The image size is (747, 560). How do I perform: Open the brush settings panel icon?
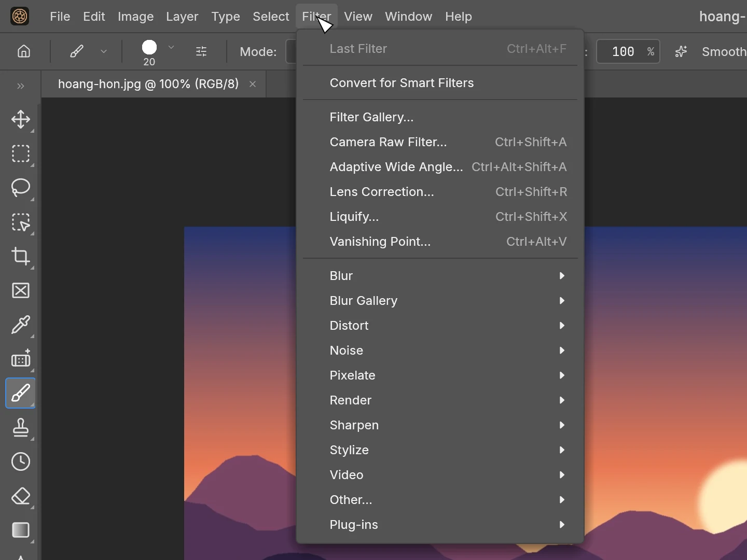pyautogui.click(x=202, y=51)
